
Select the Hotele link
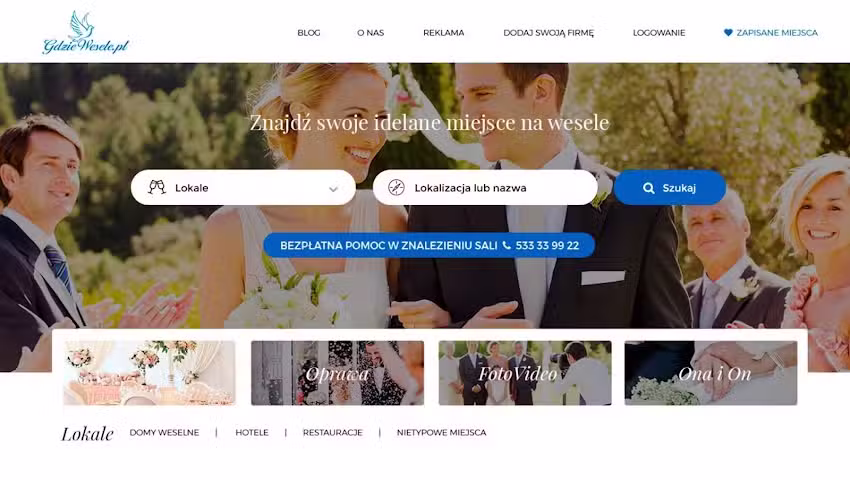[252, 432]
